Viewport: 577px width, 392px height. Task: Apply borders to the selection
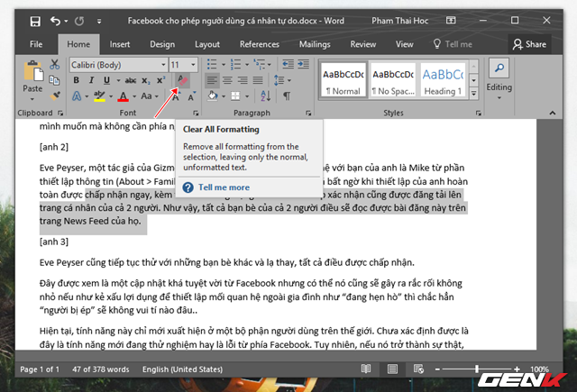pyautogui.click(x=235, y=96)
